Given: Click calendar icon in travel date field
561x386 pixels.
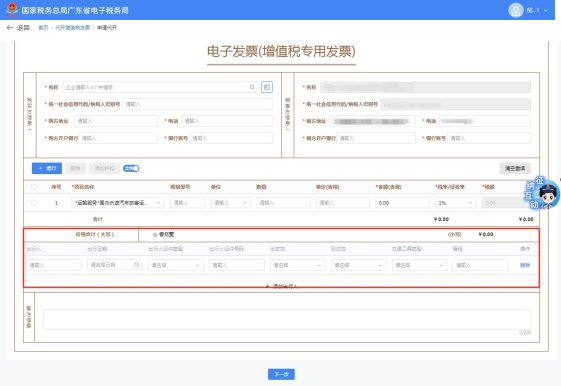Looking at the screenshot, I should click(136, 265).
